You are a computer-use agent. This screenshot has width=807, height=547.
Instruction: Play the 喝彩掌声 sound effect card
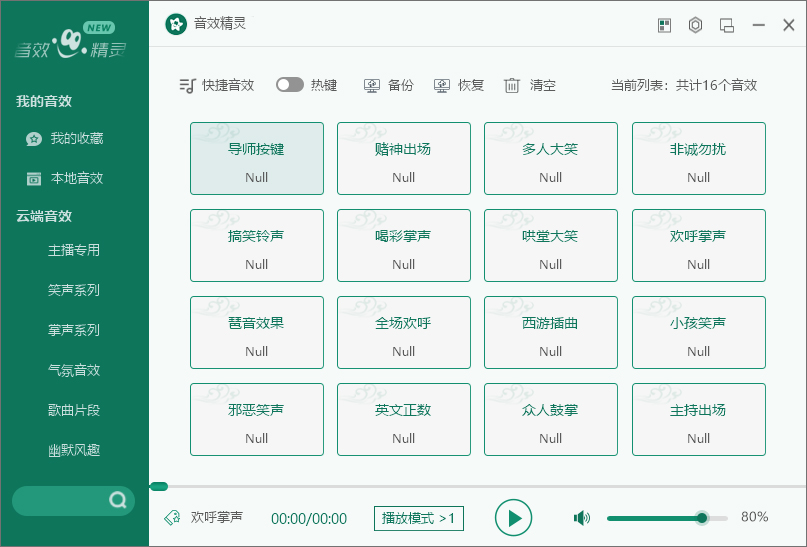[404, 245]
